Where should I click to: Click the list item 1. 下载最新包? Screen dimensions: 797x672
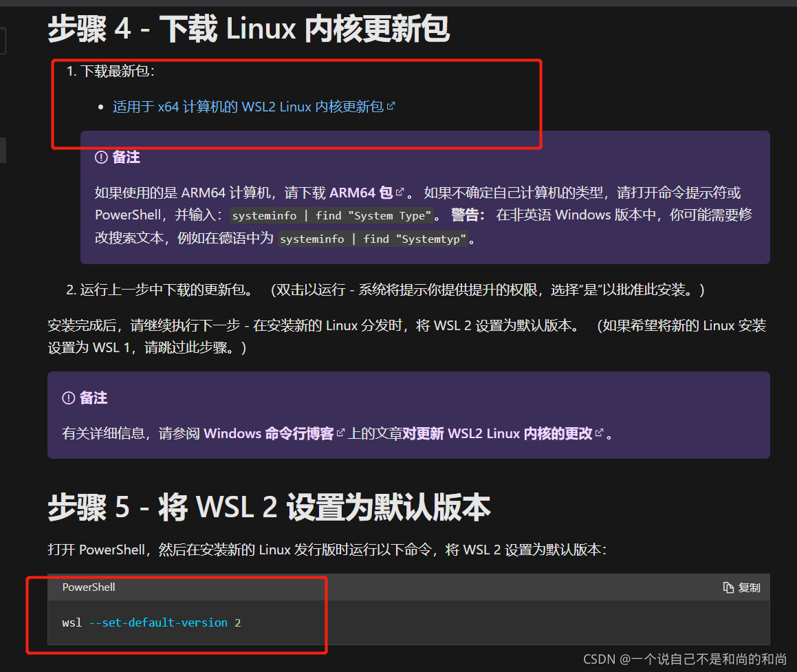click(x=110, y=71)
